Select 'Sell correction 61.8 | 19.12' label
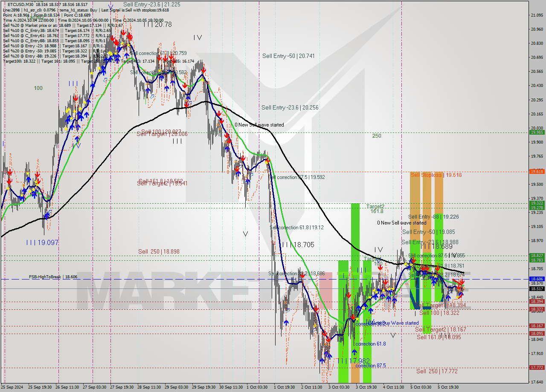The width and height of the screenshot is (546, 392). coord(296,228)
